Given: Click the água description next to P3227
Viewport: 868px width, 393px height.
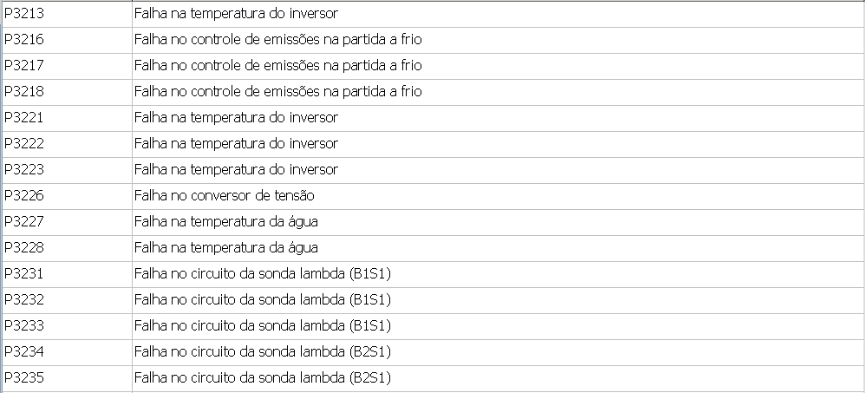Looking at the screenshot, I should point(226,222).
